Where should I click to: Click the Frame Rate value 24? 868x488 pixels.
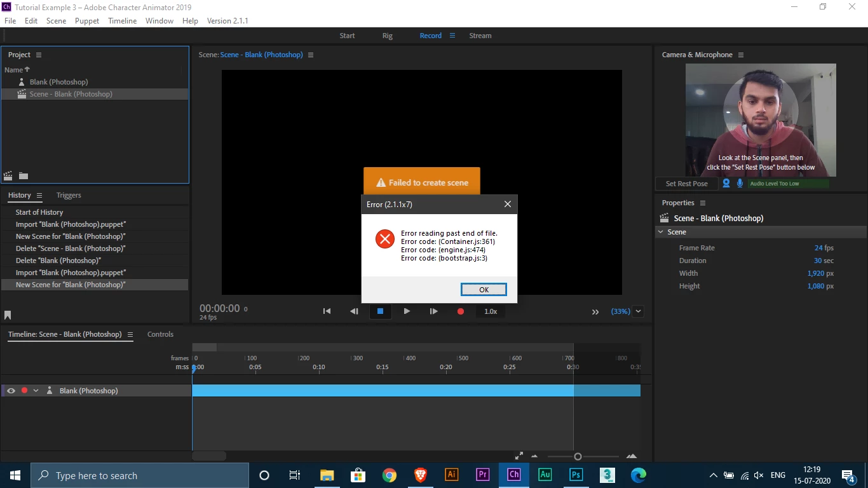coord(818,248)
